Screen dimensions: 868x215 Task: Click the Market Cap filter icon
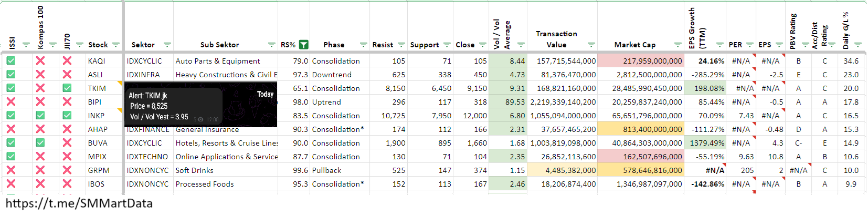pos(678,45)
